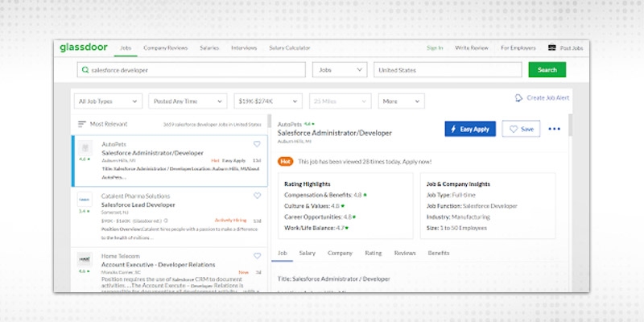The image size is (644, 322).
Task: Open the three-dot more options menu
Action: click(554, 129)
